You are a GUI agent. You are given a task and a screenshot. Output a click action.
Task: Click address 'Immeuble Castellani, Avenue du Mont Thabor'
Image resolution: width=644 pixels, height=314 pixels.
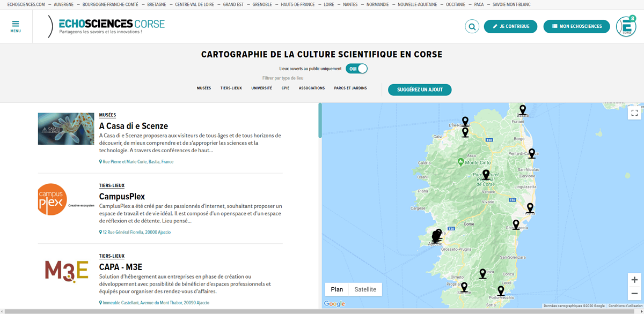tap(155, 303)
